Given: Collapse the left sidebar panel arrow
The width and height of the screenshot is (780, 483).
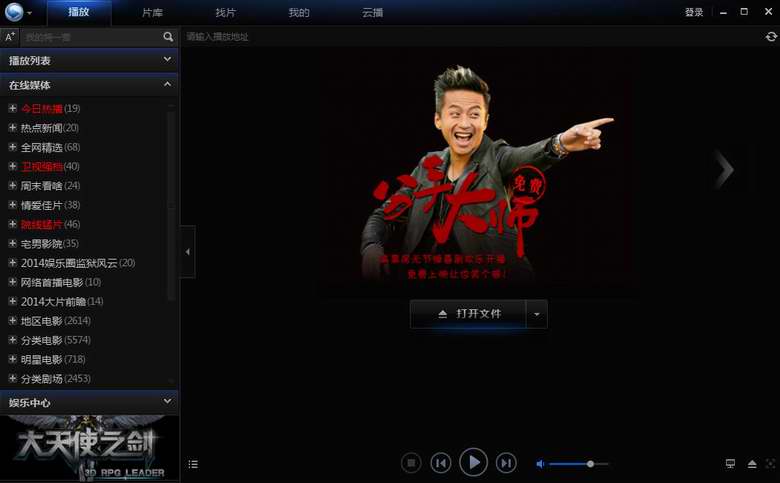Looking at the screenshot, I should (188, 253).
